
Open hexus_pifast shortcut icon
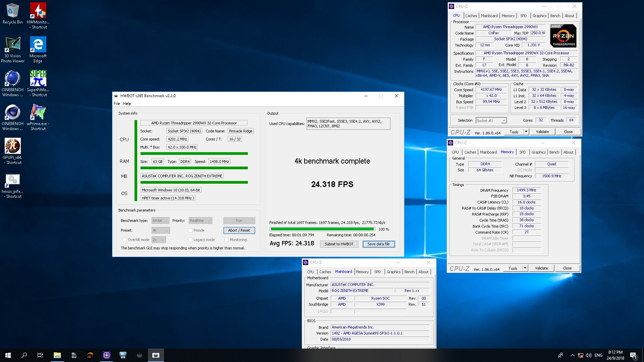coord(12,185)
